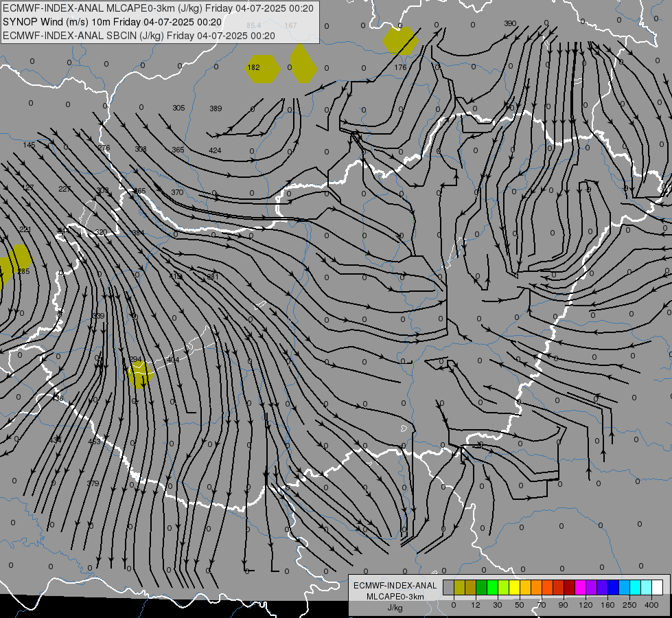Viewport: 672px width, 618px height.
Task: Pick the mustard-brown legend swatch before 12
Action: pos(471,588)
